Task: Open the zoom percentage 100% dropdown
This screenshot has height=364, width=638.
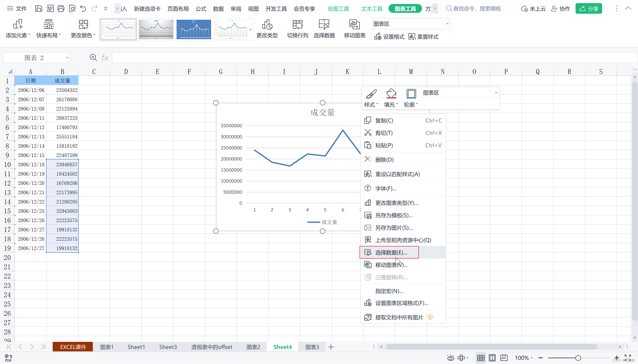Action: [x=524, y=358]
